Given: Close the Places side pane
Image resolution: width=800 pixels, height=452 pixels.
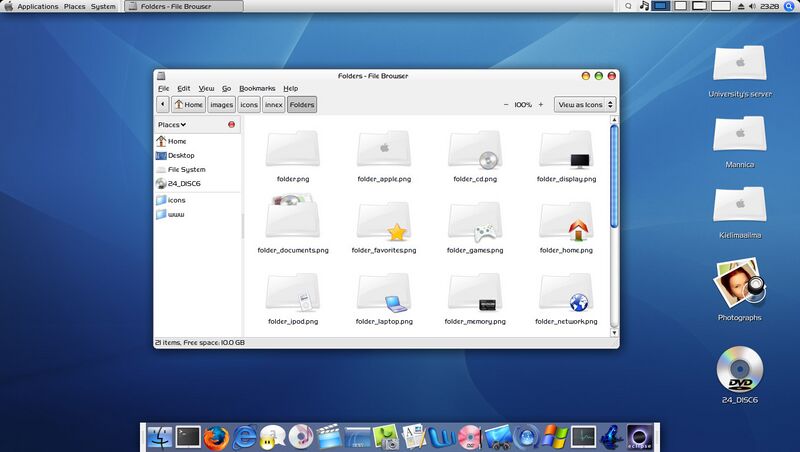Looking at the screenshot, I should coord(232,125).
